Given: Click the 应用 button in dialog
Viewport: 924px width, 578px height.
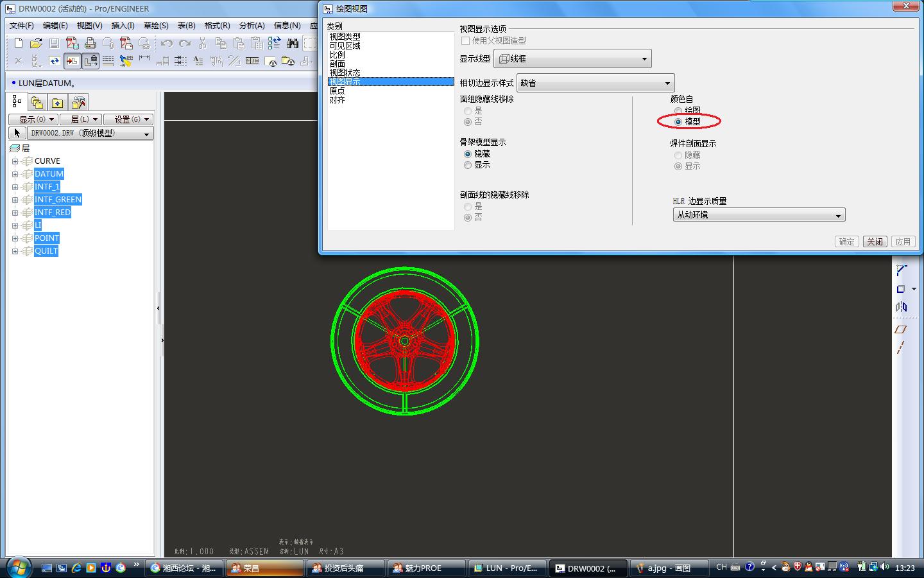Looking at the screenshot, I should click(x=903, y=241).
